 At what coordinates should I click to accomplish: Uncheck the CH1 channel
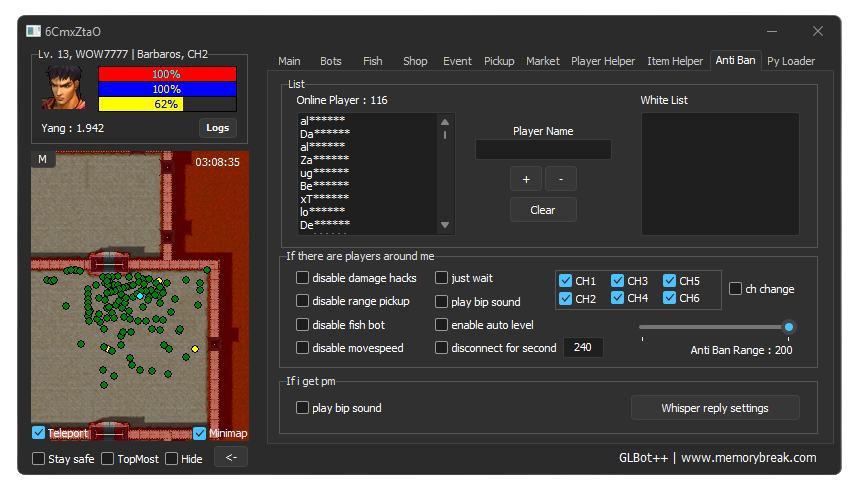tap(565, 281)
